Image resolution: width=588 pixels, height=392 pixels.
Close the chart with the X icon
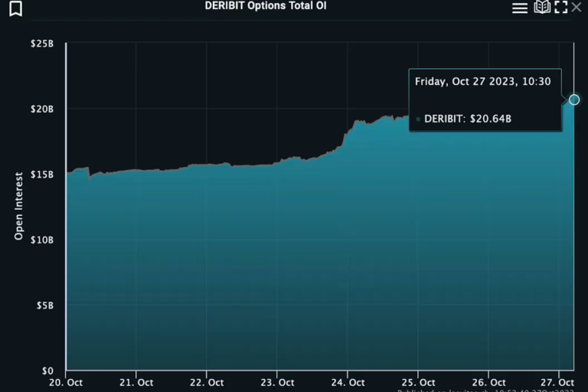[577, 7]
